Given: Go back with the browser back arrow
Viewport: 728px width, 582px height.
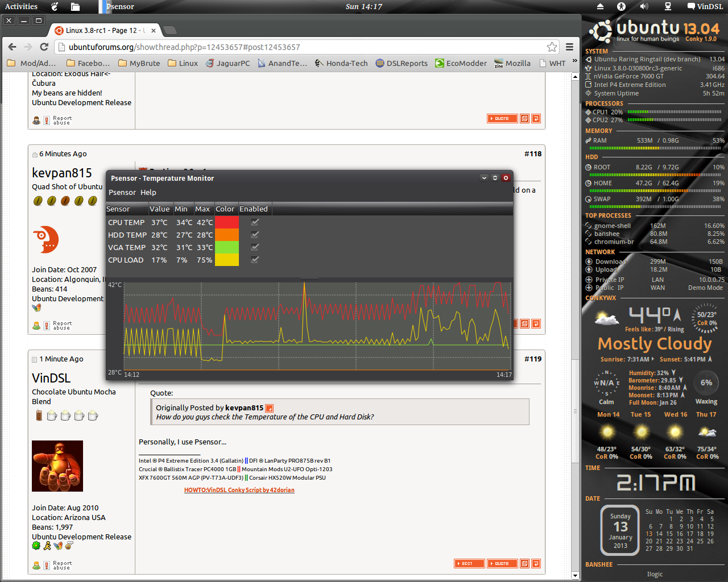Looking at the screenshot, I should 13,47.
